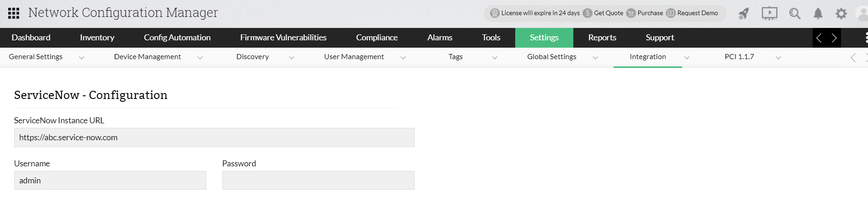Open PCI 1.1.7 submenu
The height and width of the screenshot is (203, 868).
click(739, 57)
